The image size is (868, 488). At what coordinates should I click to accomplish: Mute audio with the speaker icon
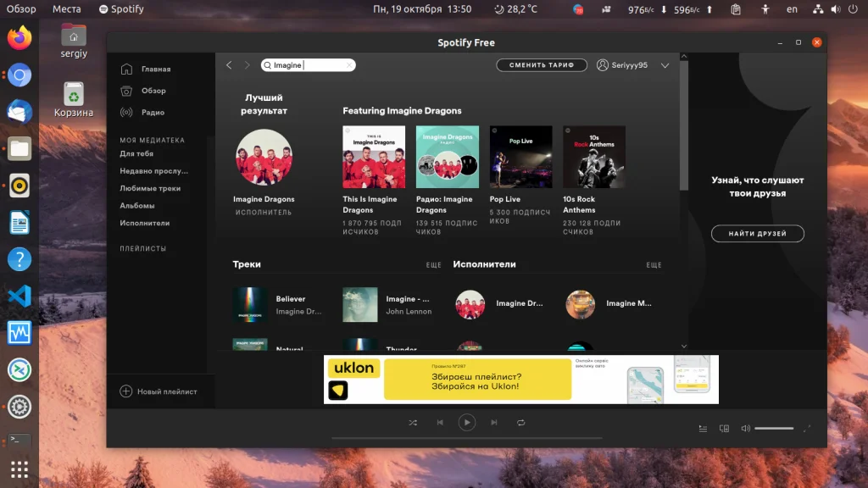746,428
